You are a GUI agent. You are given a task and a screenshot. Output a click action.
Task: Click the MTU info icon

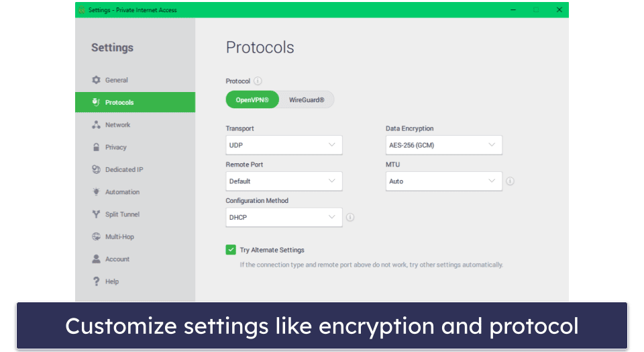[x=511, y=181]
